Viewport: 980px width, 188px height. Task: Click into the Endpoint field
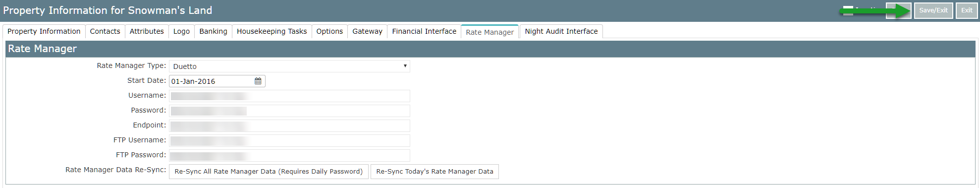click(x=289, y=125)
